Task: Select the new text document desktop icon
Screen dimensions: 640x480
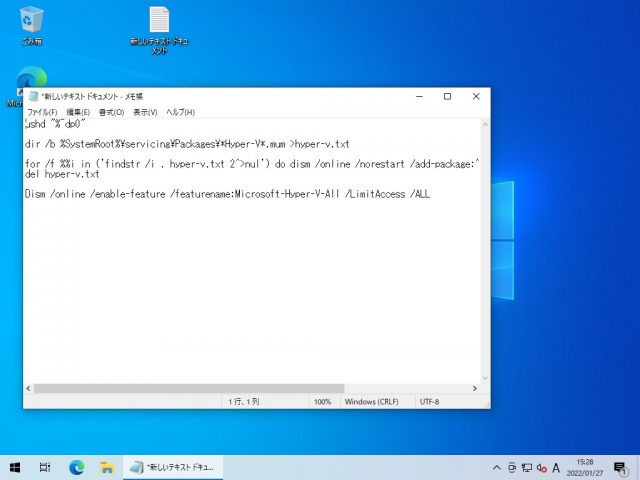Action: click(x=159, y=24)
